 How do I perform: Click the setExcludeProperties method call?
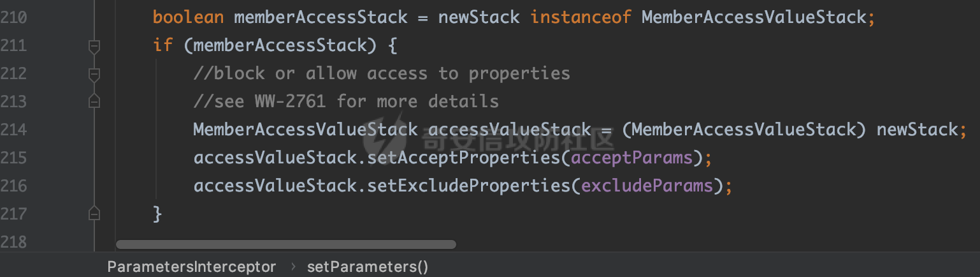[472, 186]
